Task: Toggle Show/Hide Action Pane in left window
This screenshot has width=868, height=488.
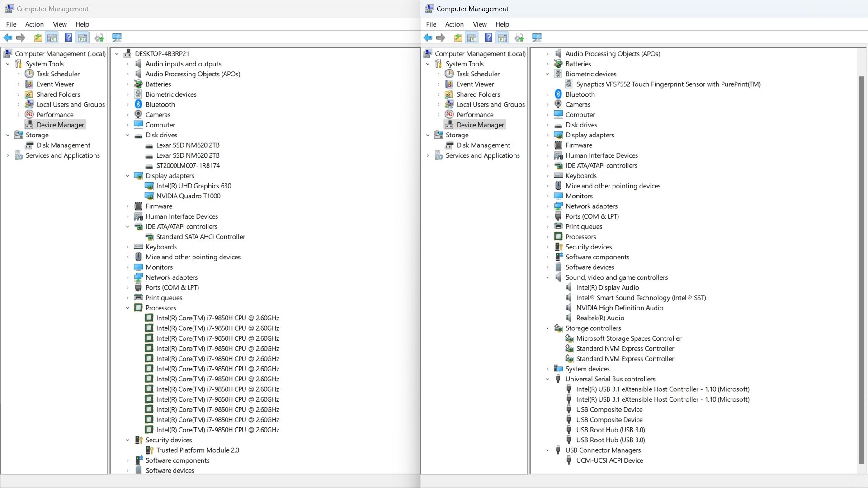Action: tap(82, 38)
